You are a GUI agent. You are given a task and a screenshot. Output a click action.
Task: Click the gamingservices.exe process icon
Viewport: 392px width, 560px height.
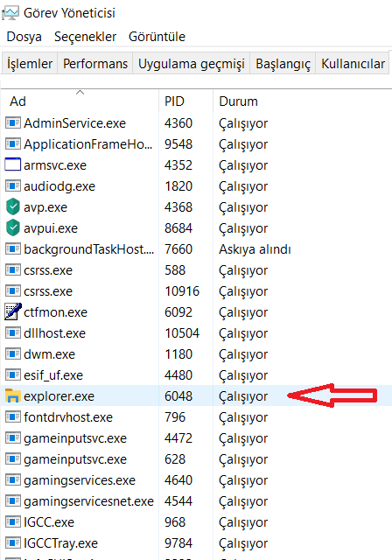(x=13, y=480)
